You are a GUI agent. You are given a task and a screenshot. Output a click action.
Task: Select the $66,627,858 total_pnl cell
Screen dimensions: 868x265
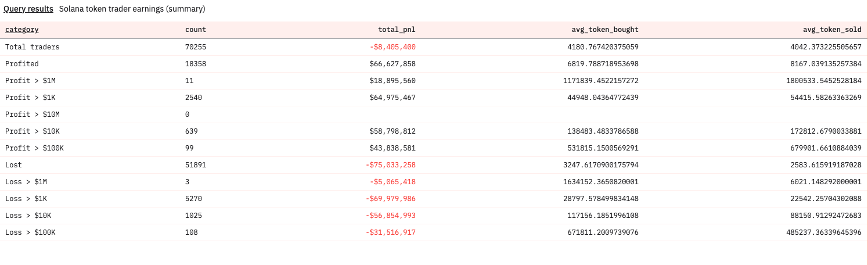[392, 64]
